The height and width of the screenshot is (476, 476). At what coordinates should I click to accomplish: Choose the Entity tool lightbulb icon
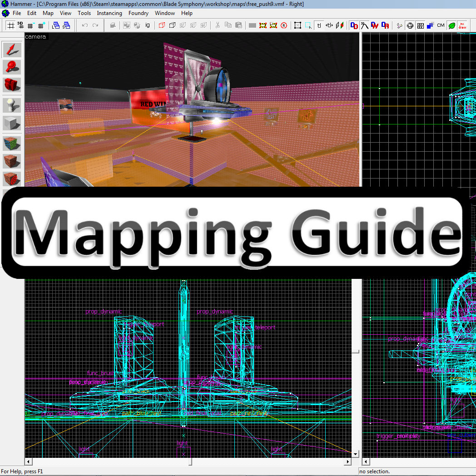click(x=12, y=105)
